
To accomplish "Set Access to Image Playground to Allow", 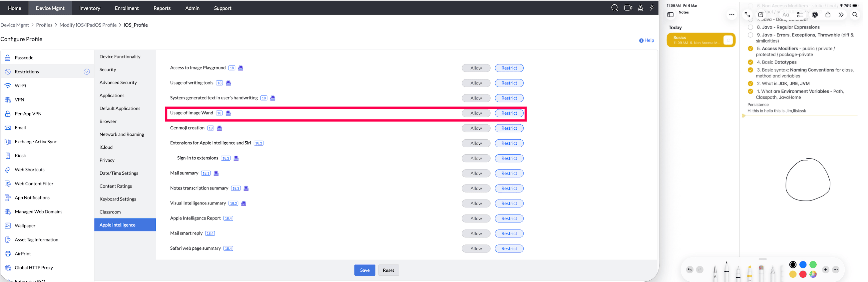I will [476, 68].
